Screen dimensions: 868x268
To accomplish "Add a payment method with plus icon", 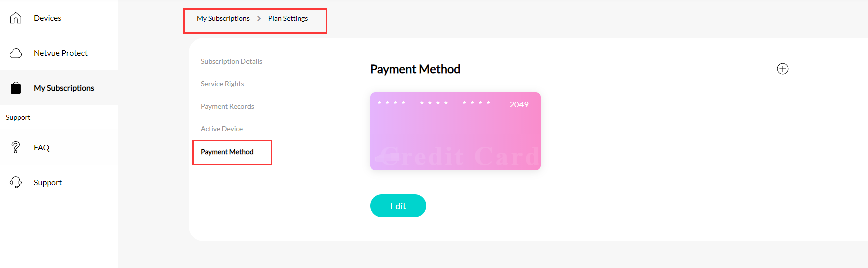I will tap(783, 69).
